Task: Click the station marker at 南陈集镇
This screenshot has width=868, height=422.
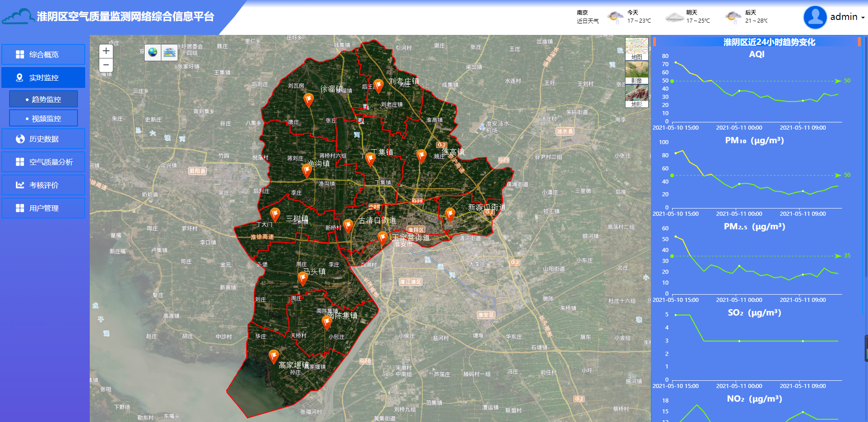Action: click(326, 322)
